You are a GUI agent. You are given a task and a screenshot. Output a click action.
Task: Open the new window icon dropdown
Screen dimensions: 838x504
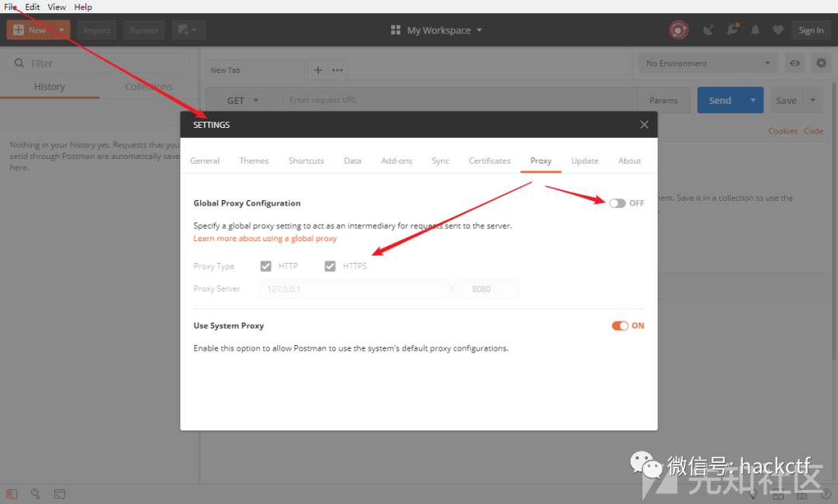coord(188,30)
